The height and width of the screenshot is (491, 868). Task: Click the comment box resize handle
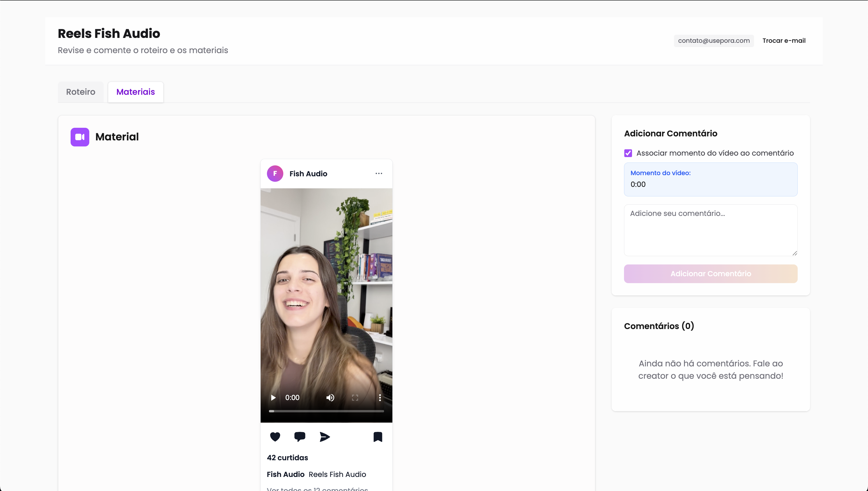pyautogui.click(x=795, y=253)
